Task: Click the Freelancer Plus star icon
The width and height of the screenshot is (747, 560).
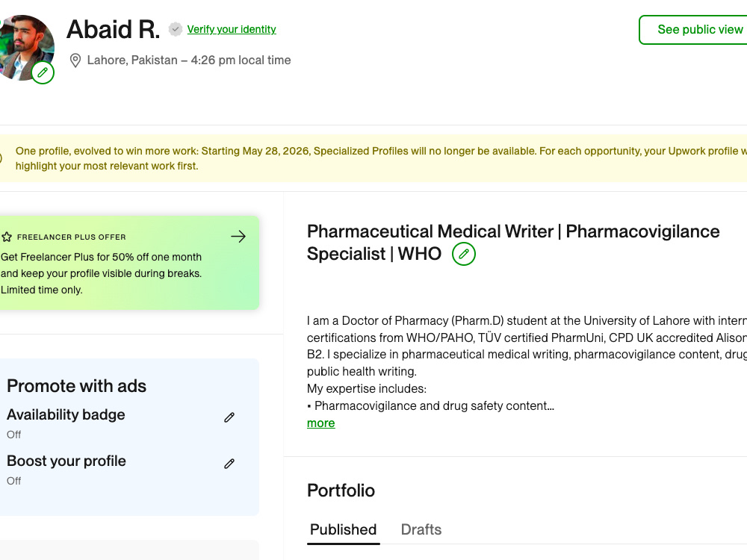Action: 7,237
